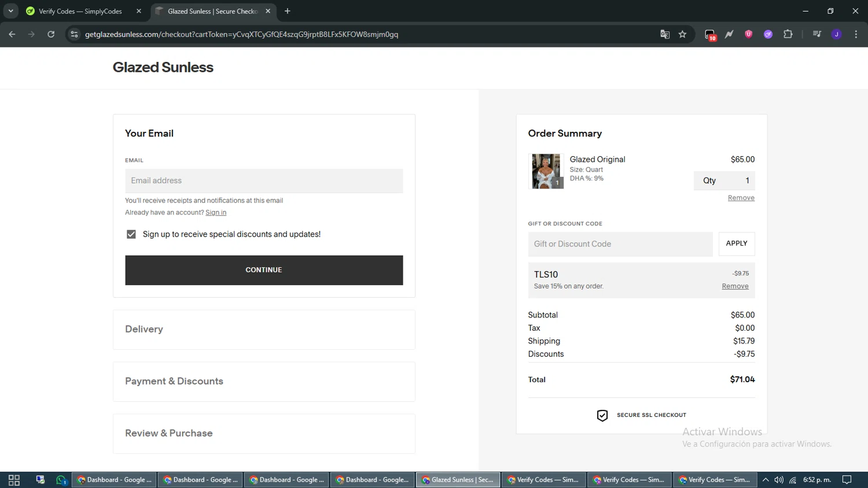Open the extension icon right of the red-badge icon
The height and width of the screenshot is (488, 868).
pos(729,34)
